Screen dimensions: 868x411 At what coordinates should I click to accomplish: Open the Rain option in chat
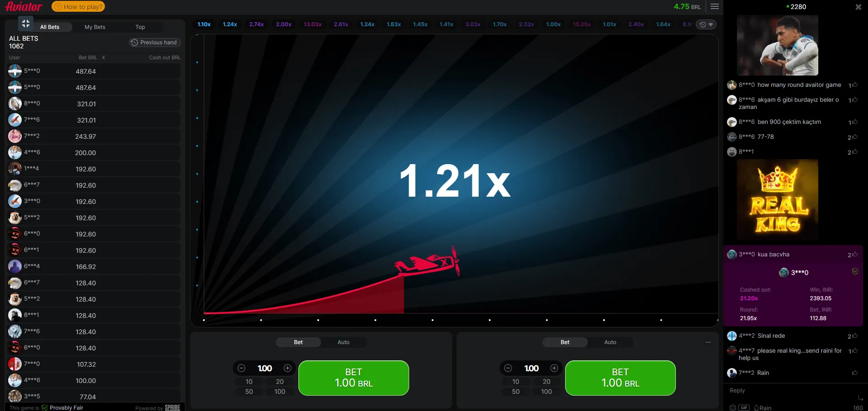tap(763, 407)
